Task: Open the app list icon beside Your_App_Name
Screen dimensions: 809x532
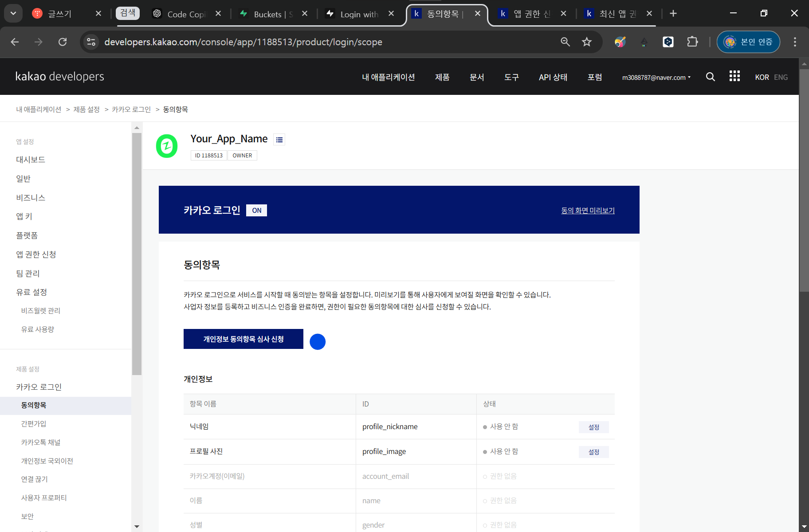Action: [279, 140]
